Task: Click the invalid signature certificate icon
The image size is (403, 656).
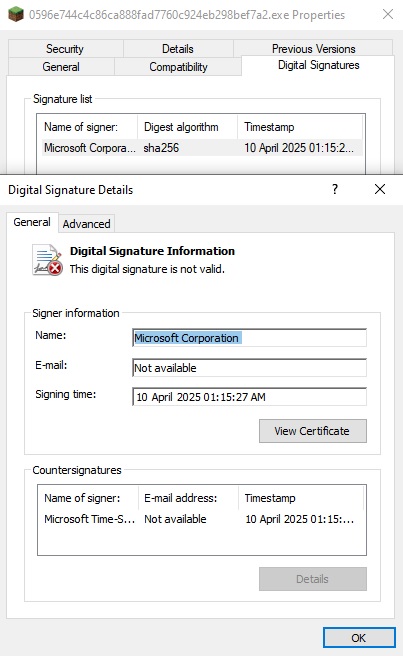Action: [x=47, y=260]
